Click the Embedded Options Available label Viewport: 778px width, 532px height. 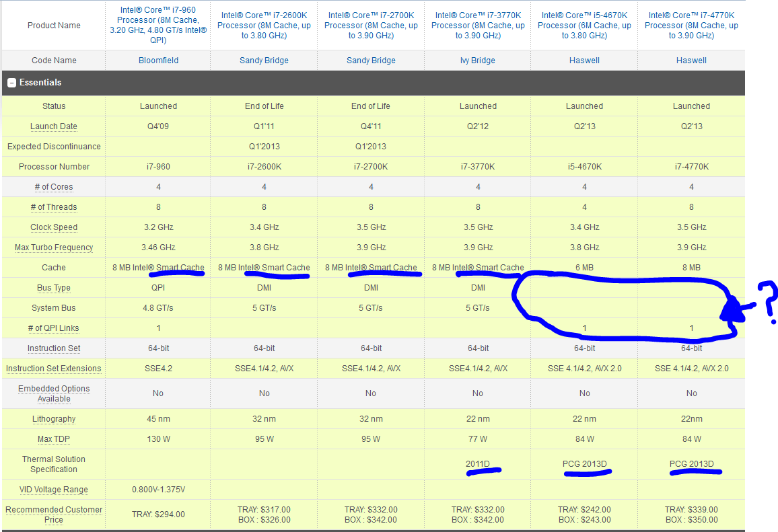tap(54, 393)
